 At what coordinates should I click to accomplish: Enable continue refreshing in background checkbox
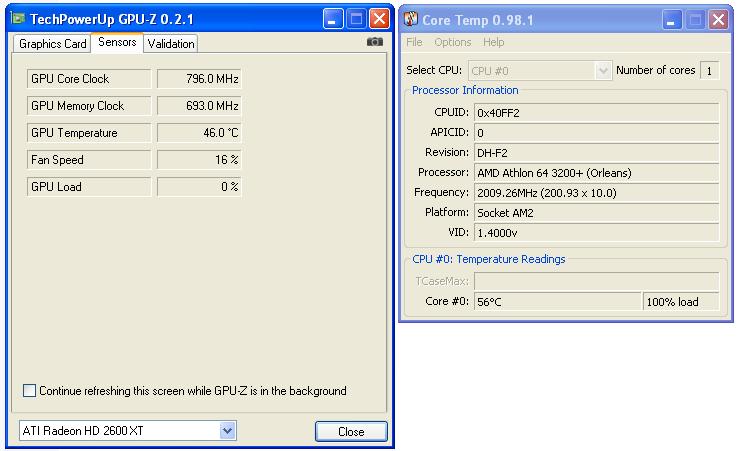click(29, 390)
